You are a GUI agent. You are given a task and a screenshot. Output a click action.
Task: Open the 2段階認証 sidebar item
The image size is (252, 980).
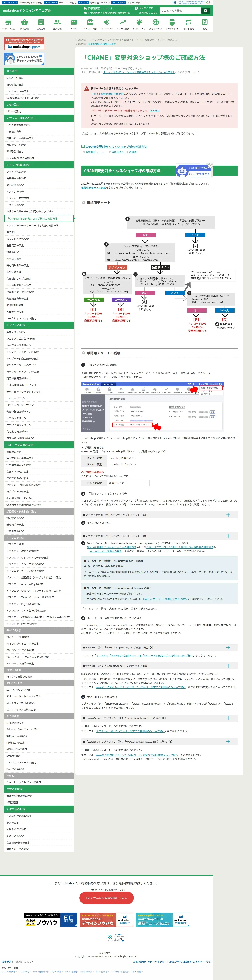tap(39, 802)
